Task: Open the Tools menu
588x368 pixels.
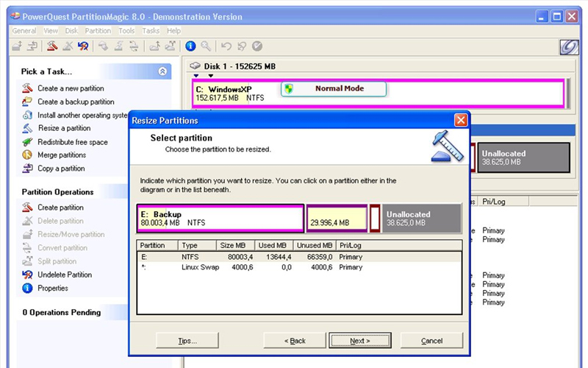Action: pyautogui.click(x=126, y=31)
